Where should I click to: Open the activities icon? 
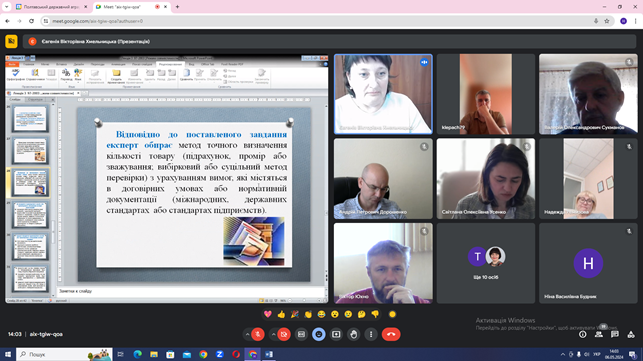coord(631,334)
